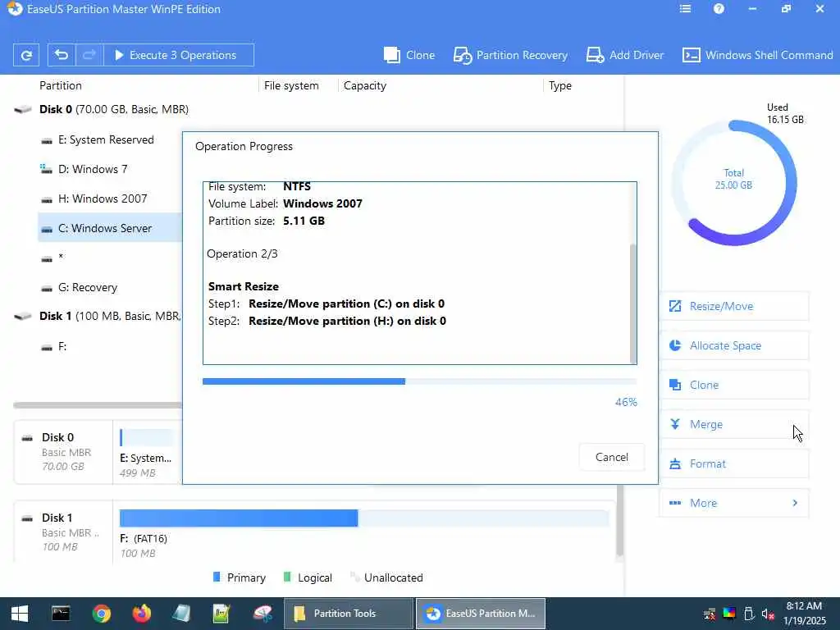Click the 46% progress bar
840x630 pixels.
pyautogui.click(x=419, y=381)
